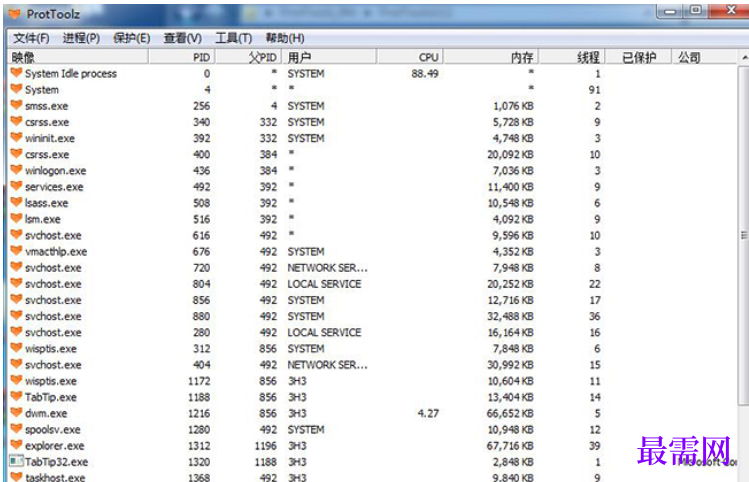Click the lsm.exe shield icon
The width and height of the screenshot is (749, 482).
point(16,219)
